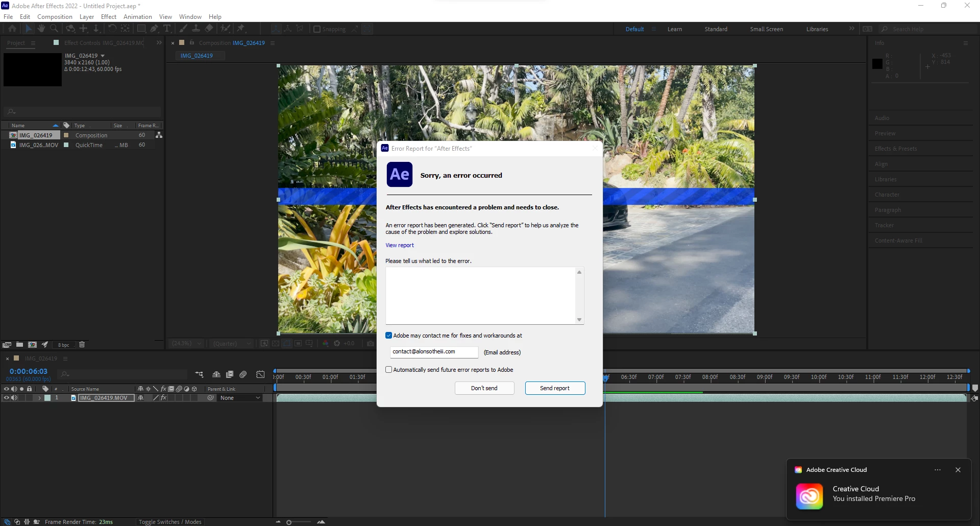Set project color depth via 8 bpc
The image size is (980, 526).
(64, 345)
